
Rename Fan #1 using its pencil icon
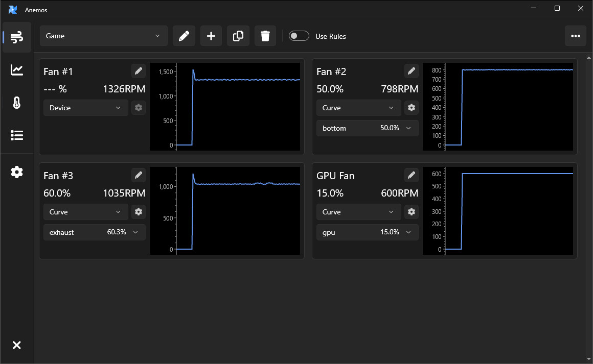[139, 70]
